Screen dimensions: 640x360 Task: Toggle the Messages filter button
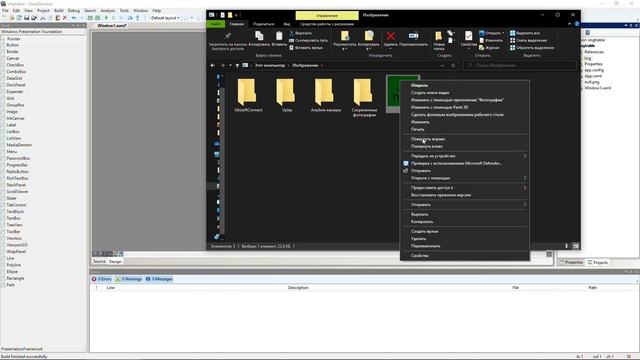pos(159,279)
